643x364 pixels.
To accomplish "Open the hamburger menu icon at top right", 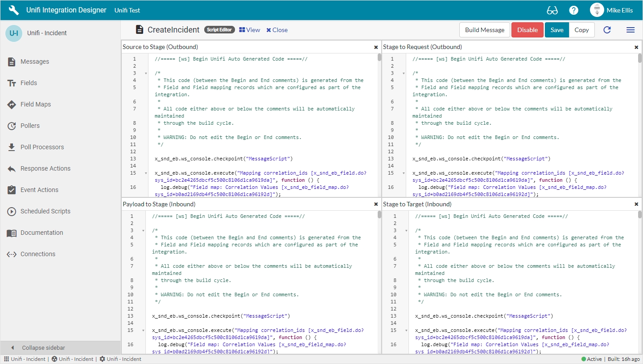I will click(630, 30).
